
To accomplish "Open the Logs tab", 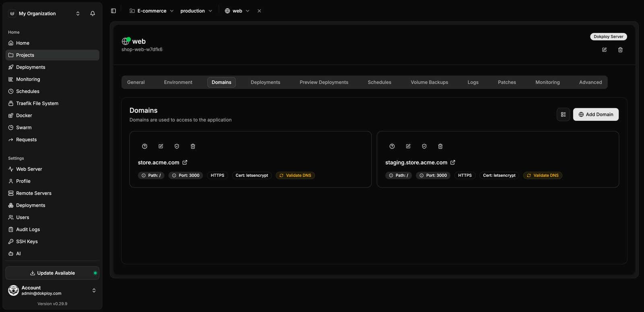I will tap(473, 82).
